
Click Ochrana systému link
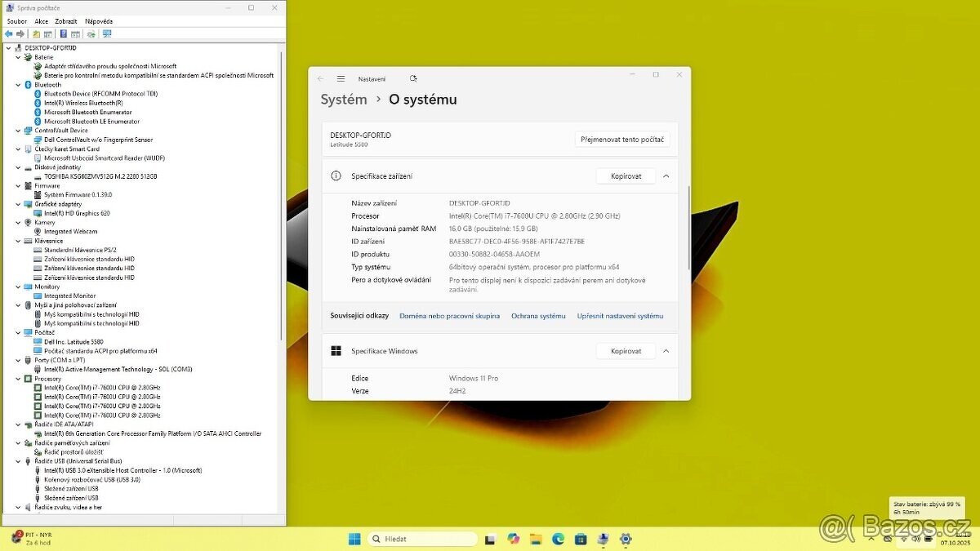click(537, 315)
